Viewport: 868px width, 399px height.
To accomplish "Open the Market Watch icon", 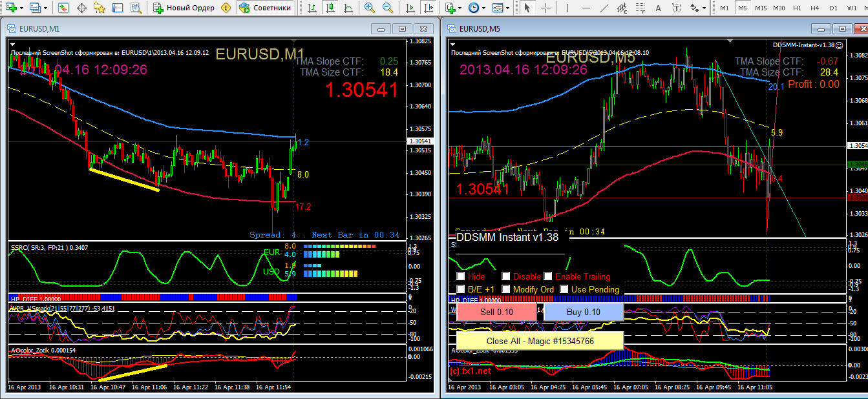I will tap(63, 8).
